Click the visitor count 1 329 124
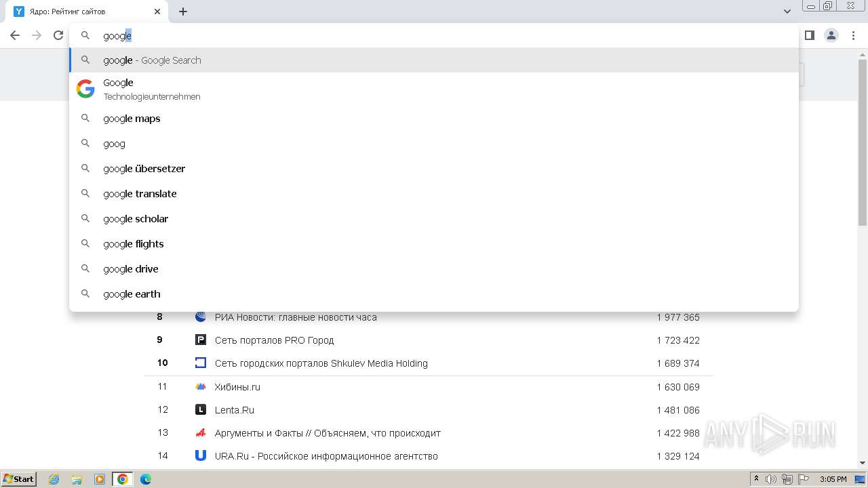868x488 pixels. pyautogui.click(x=678, y=456)
